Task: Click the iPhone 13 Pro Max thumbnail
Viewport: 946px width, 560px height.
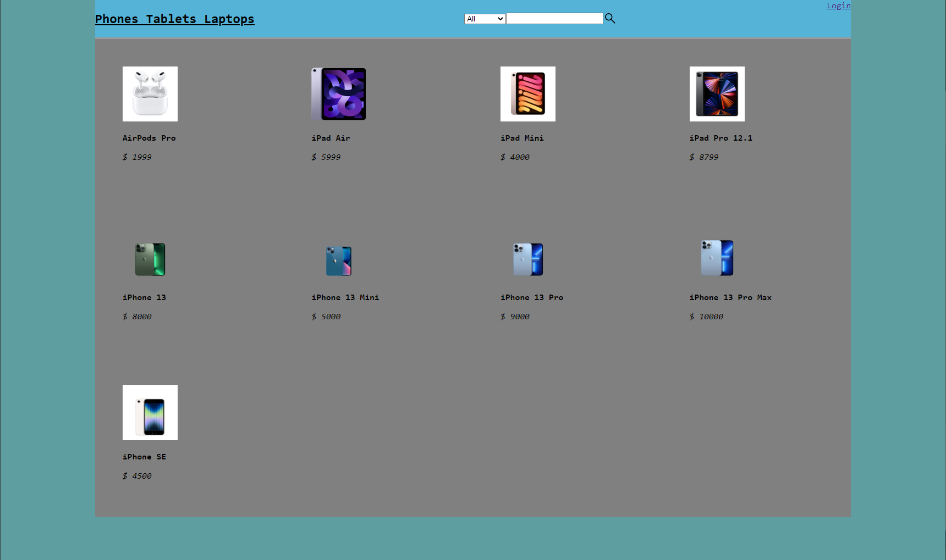Action: tap(717, 258)
